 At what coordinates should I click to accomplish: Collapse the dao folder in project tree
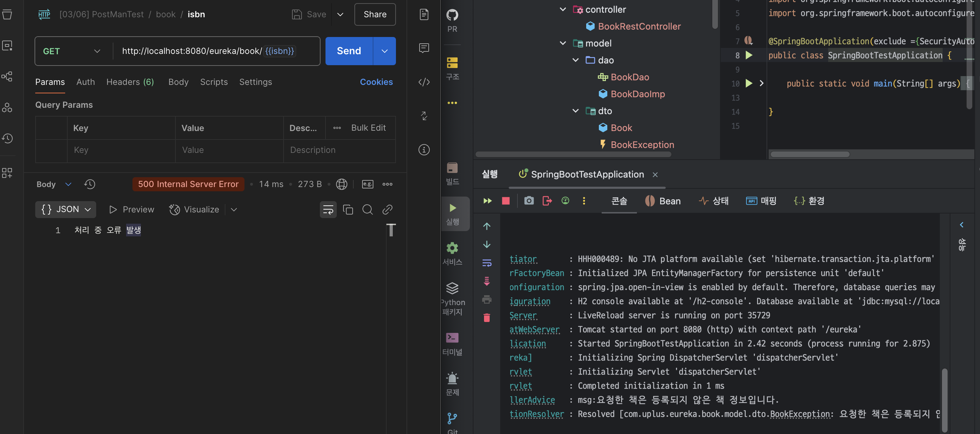[576, 60]
